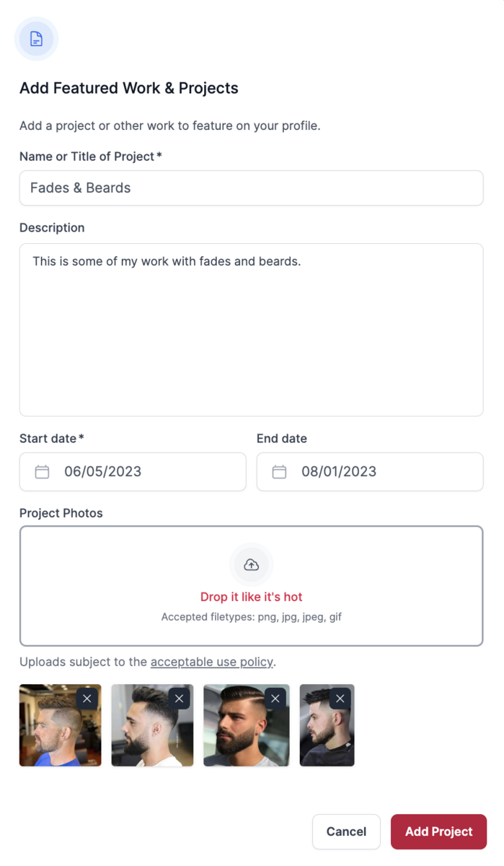Screen dimensions: 504x866
Task: Remove the fourth photo with X
Action: (x=340, y=699)
